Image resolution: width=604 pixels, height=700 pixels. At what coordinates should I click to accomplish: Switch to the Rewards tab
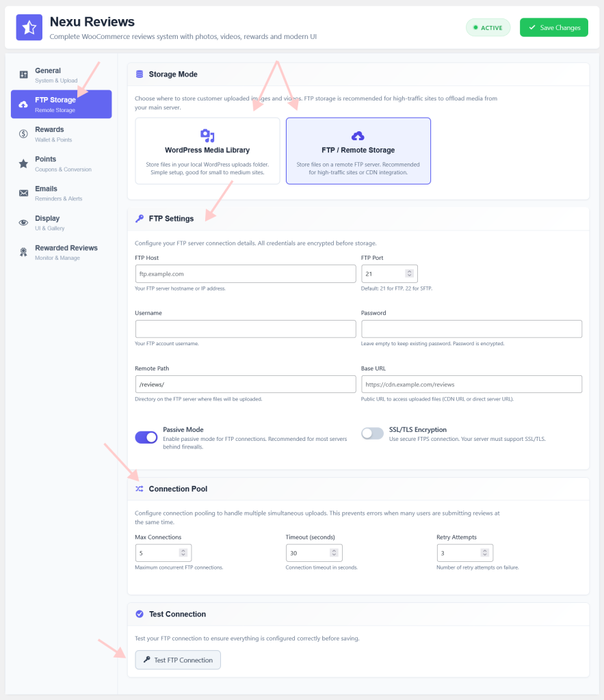coord(61,134)
